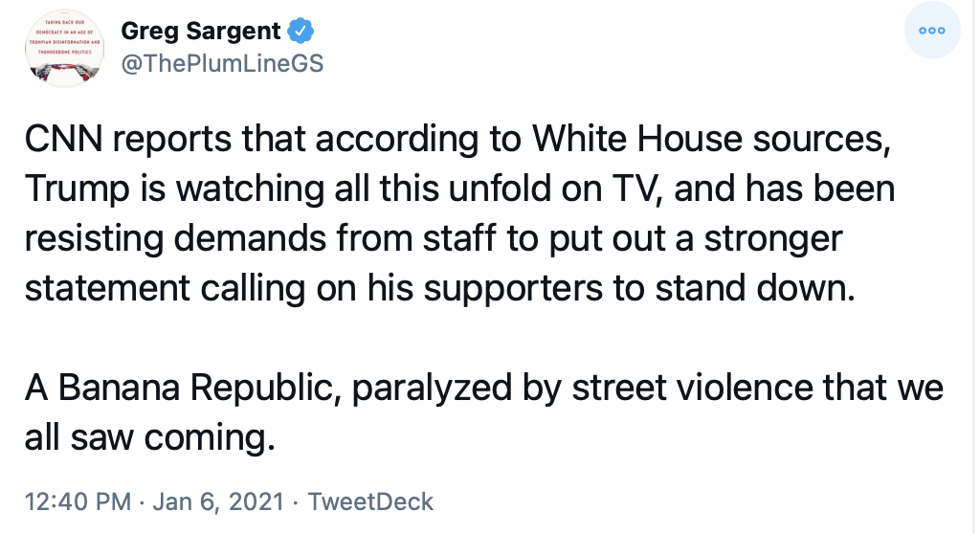This screenshot has height=534, width=980.
Task: Click the blue verified badge icon
Action: [302, 31]
